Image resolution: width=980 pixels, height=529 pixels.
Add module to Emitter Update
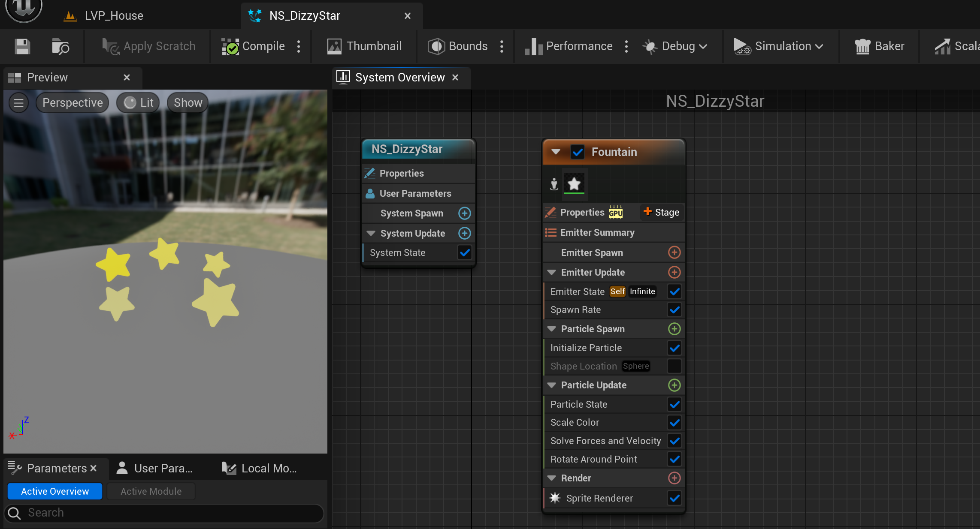(x=675, y=272)
